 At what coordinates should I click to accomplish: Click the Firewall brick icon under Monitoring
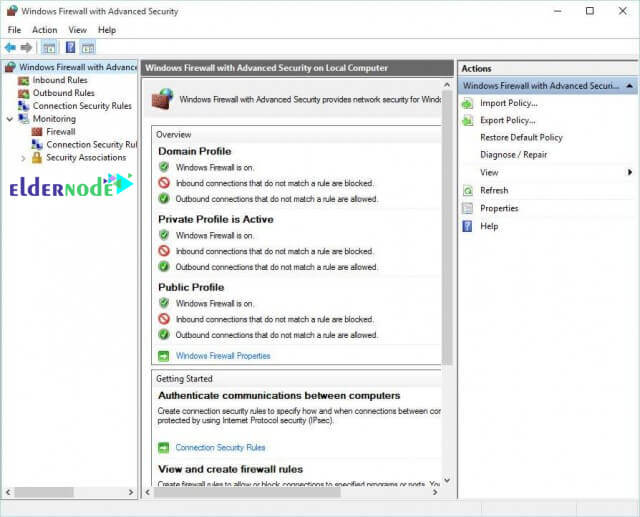click(37, 132)
